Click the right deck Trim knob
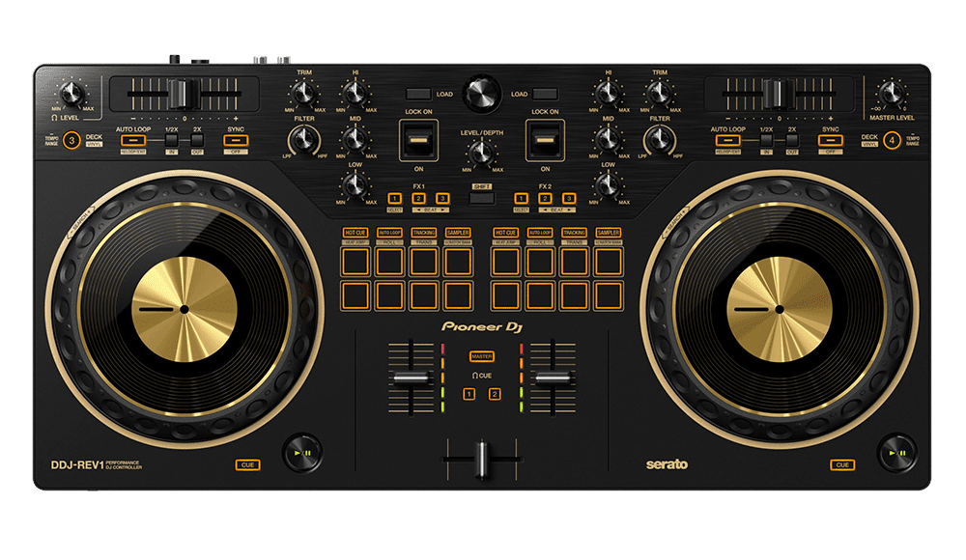 [x=660, y=94]
